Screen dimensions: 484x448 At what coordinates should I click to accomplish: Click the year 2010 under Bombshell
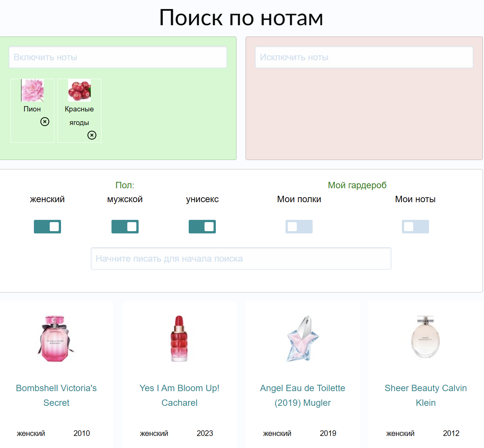click(82, 433)
